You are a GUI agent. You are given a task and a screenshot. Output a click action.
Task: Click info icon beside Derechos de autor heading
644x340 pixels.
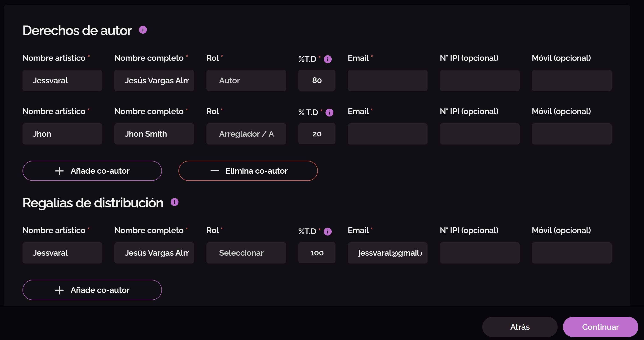[143, 30]
